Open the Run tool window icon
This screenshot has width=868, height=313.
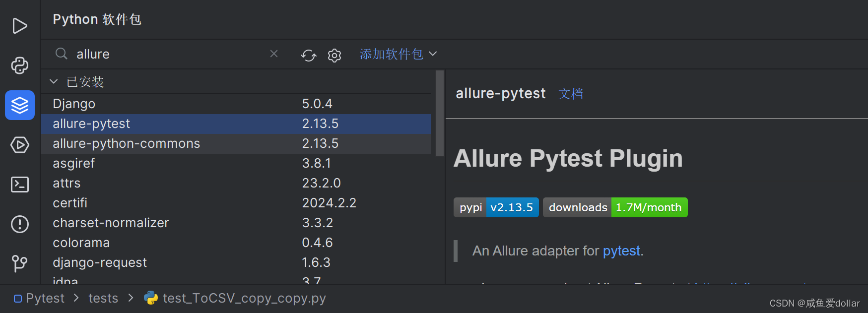[x=20, y=26]
